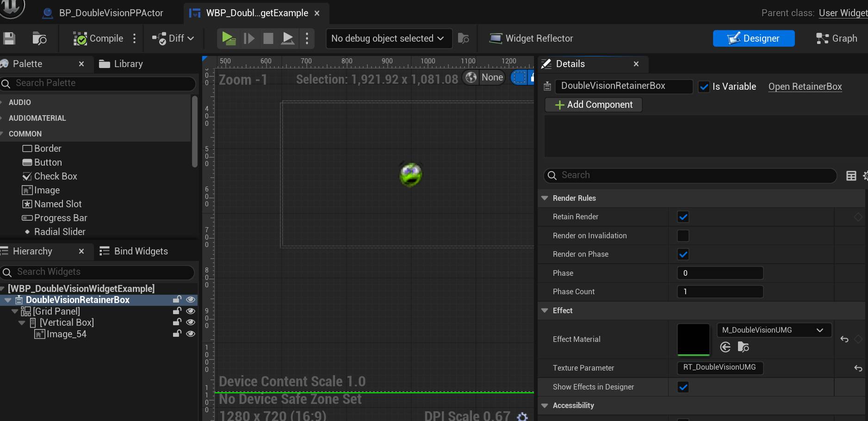
Task: Click the Save icon in toolbar
Action: tap(9, 38)
